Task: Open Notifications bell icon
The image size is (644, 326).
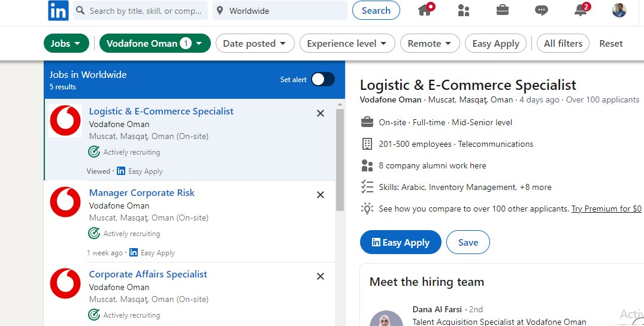Action: pos(580,10)
